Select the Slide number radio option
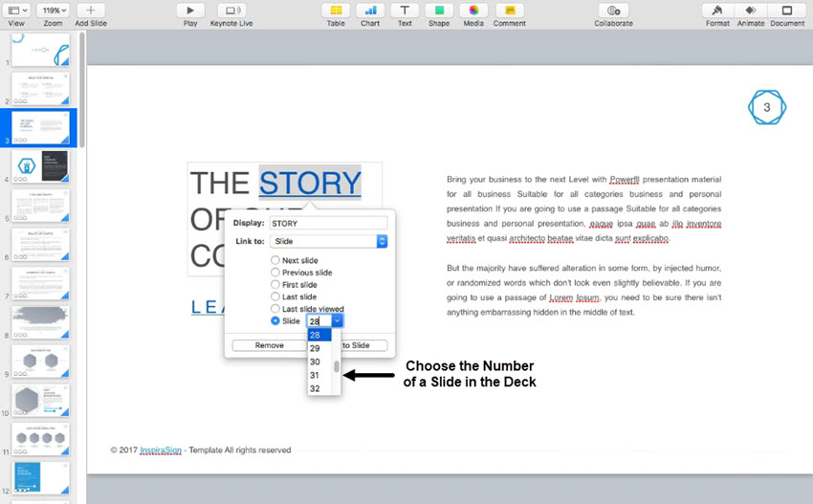 pyautogui.click(x=275, y=321)
